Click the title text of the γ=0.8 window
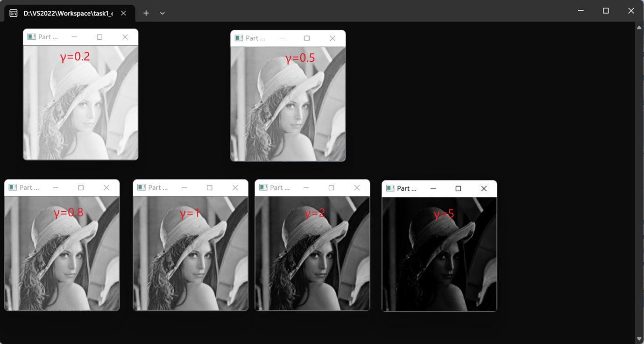The height and width of the screenshot is (344, 644). (x=29, y=187)
